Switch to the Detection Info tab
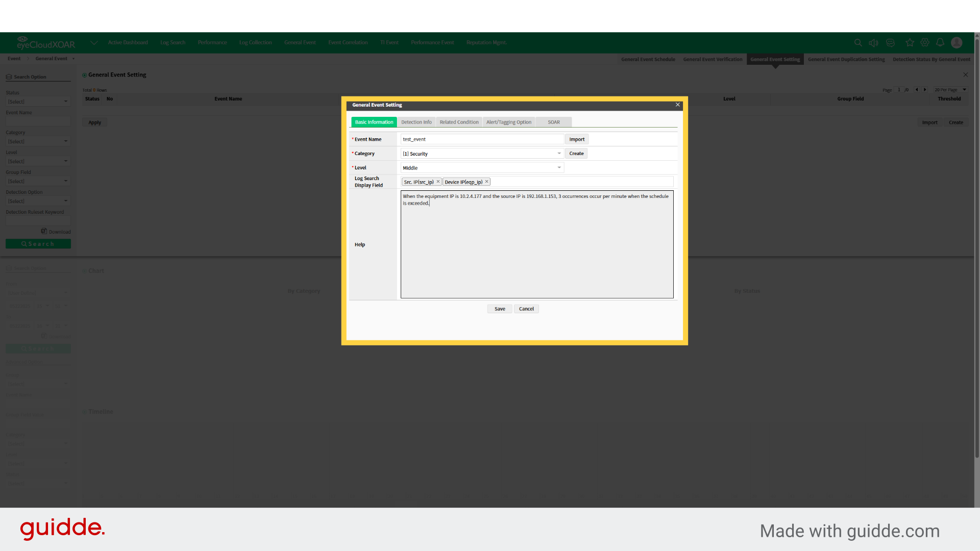Image resolution: width=980 pixels, height=551 pixels. click(416, 122)
